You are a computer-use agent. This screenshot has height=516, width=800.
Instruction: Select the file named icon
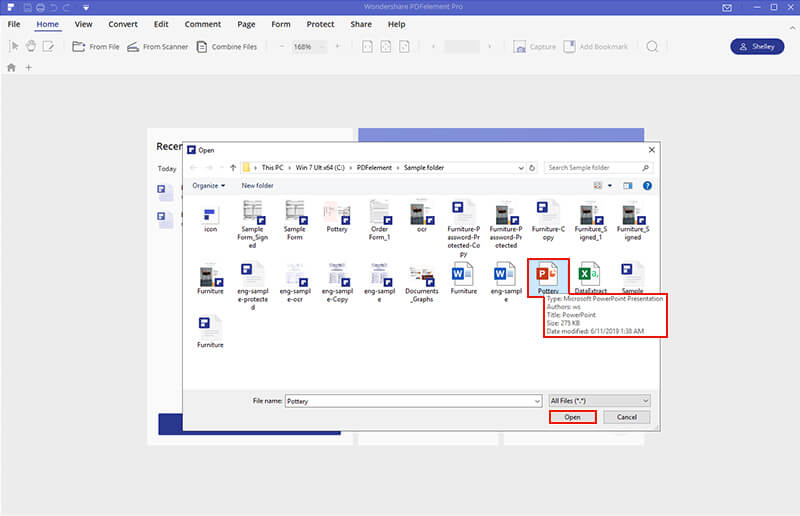[210, 219]
